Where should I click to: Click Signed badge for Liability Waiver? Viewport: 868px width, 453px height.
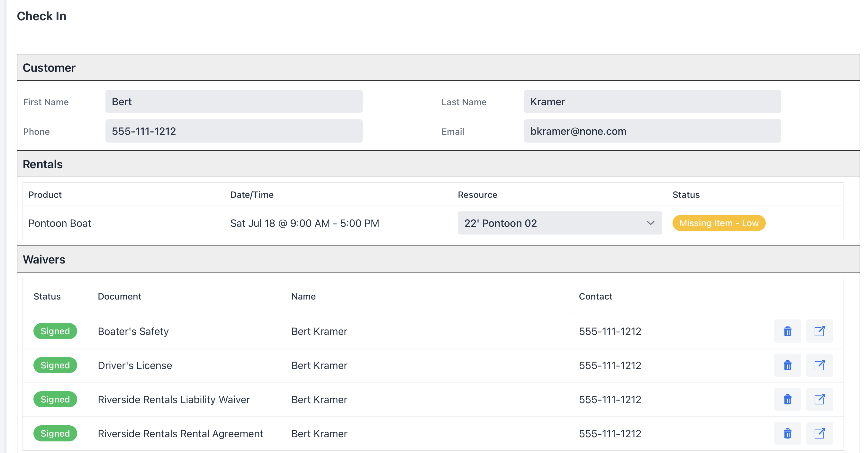click(x=55, y=399)
